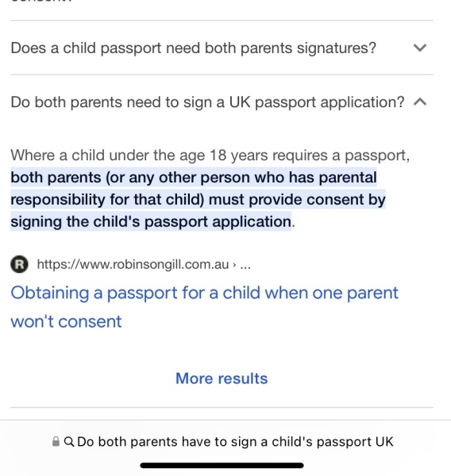Tap the robinsongill round R favicon
The width and height of the screenshot is (451, 476).
point(19,264)
